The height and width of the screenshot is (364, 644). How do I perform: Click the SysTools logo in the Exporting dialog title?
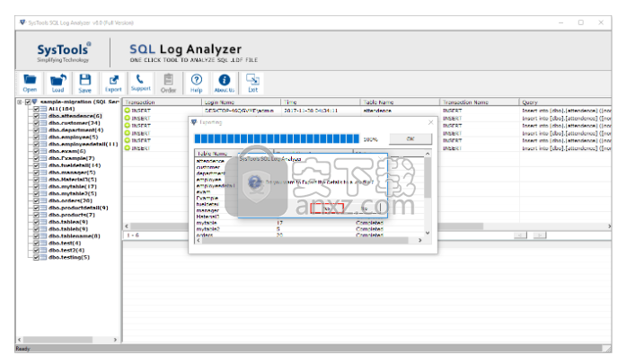click(194, 122)
